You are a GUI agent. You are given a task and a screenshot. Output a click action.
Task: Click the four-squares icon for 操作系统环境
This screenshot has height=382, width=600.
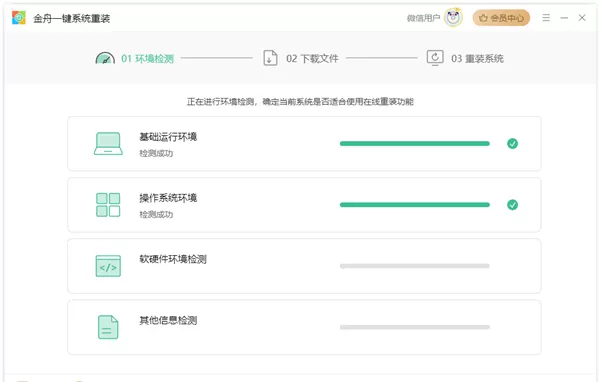(x=108, y=205)
